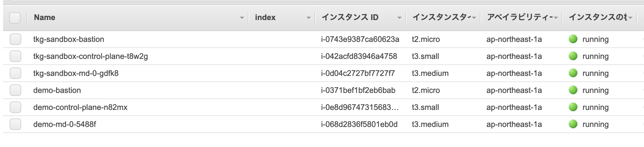
Task: Check demo-control-plane-n82mx instance checkbox
Action: pyautogui.click(x=15, y=107)
